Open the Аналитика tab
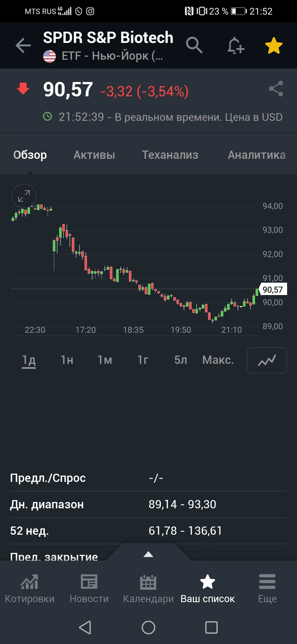The width and height of the screenshot is (297, 644). [x=257, y=155]
